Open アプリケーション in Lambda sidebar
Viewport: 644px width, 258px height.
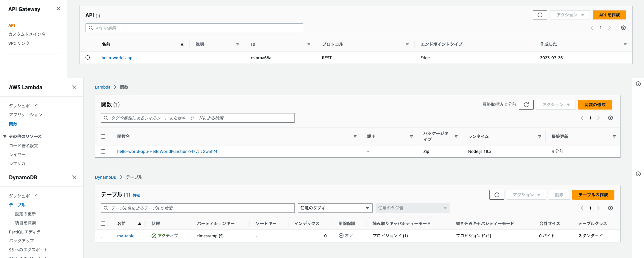pos(26,115)
